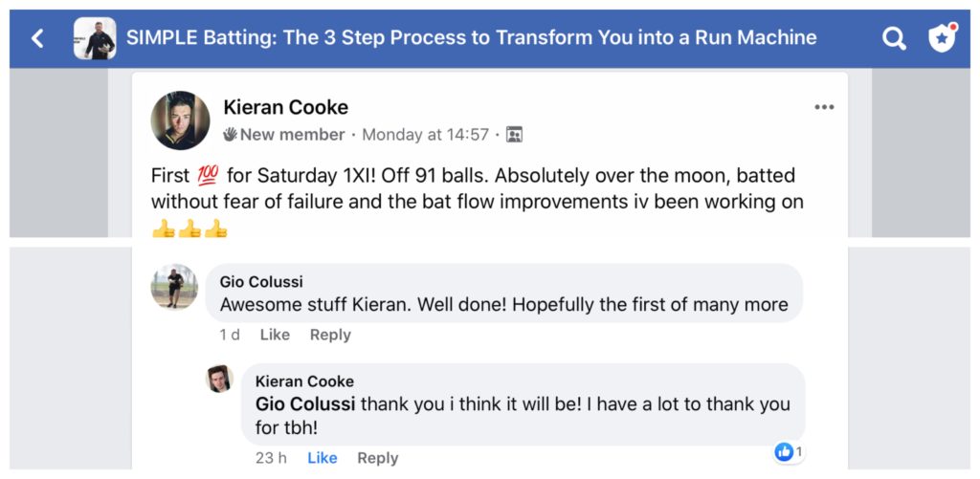Reply to Gio Colussi's comment
Image resolution: width=980 pixels, height=479 pixels.
click(x=330, y=335)
